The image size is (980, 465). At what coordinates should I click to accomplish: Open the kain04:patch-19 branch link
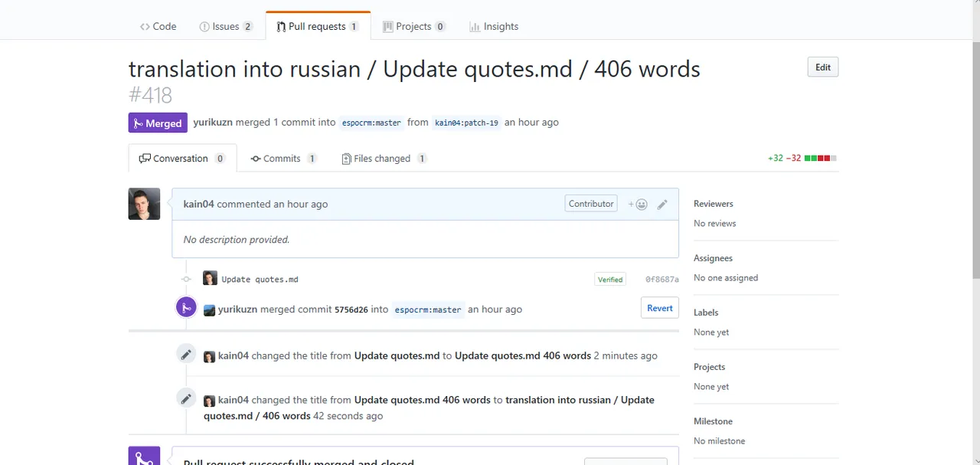click(x=466, y=123)
